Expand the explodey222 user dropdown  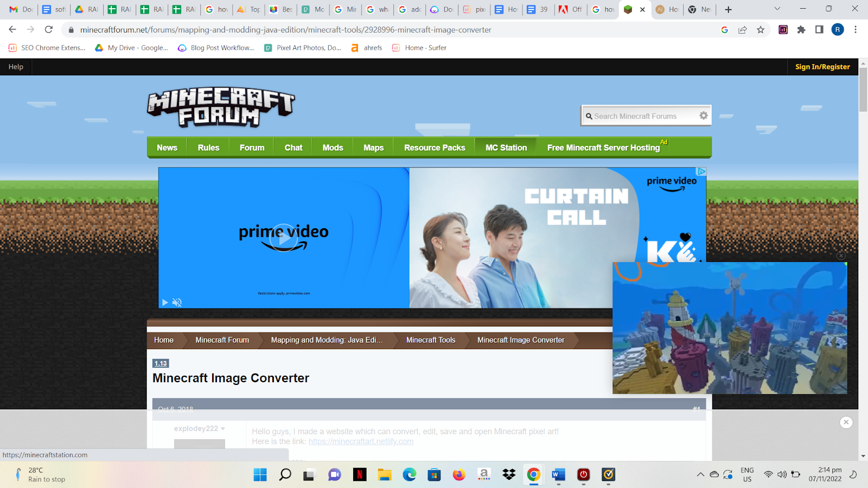point(223,429)
